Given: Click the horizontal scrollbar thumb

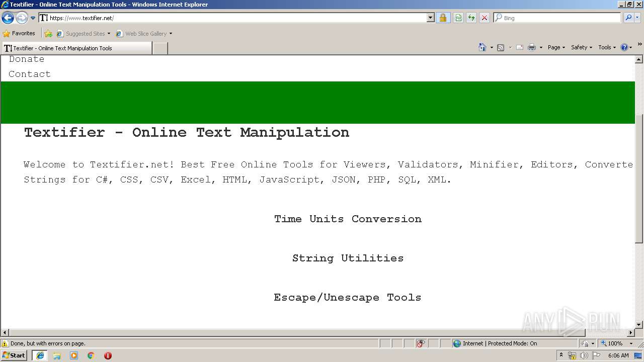Looking at the screenshot, I should 297,333.
